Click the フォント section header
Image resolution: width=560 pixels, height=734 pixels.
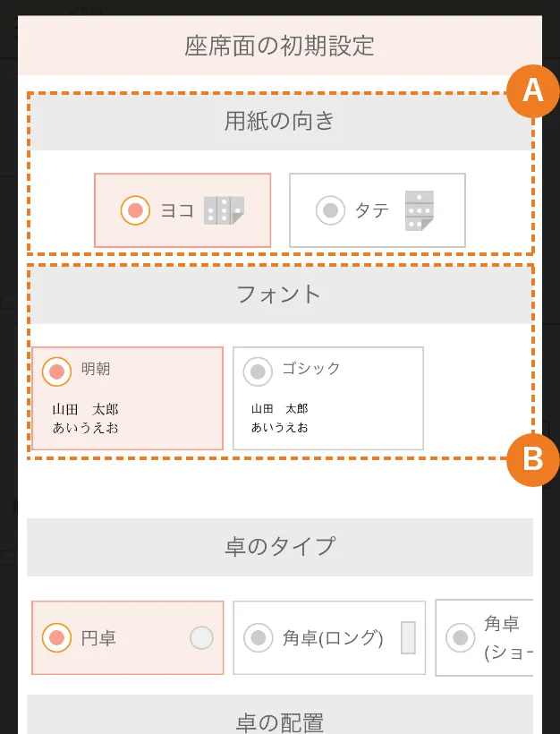tap(280, 294)
